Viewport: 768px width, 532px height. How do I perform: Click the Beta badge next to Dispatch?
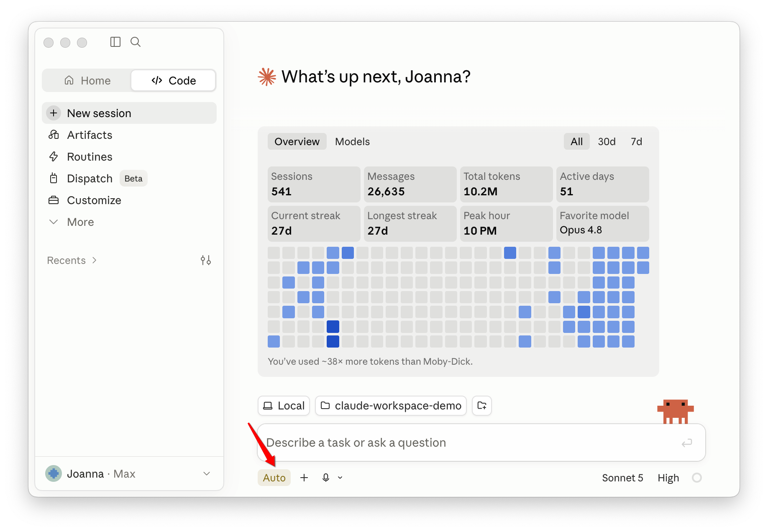pyautogui.click(x=133, y=178)
